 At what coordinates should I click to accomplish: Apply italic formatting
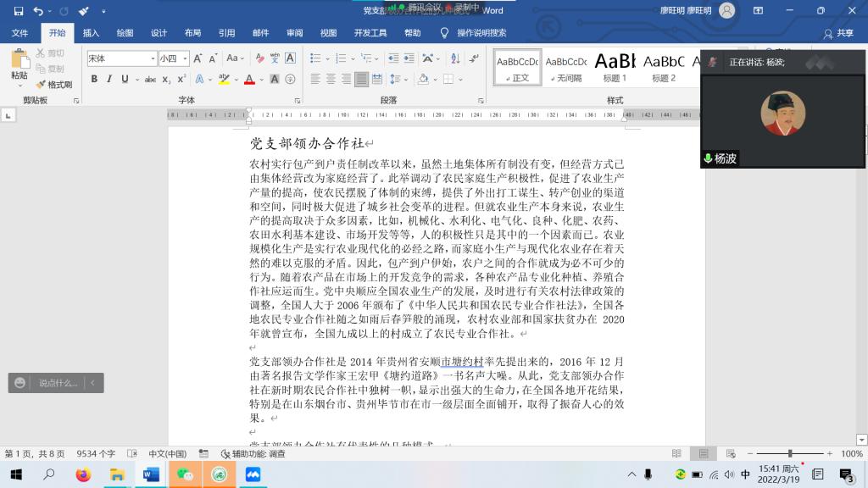coord(109,80)
